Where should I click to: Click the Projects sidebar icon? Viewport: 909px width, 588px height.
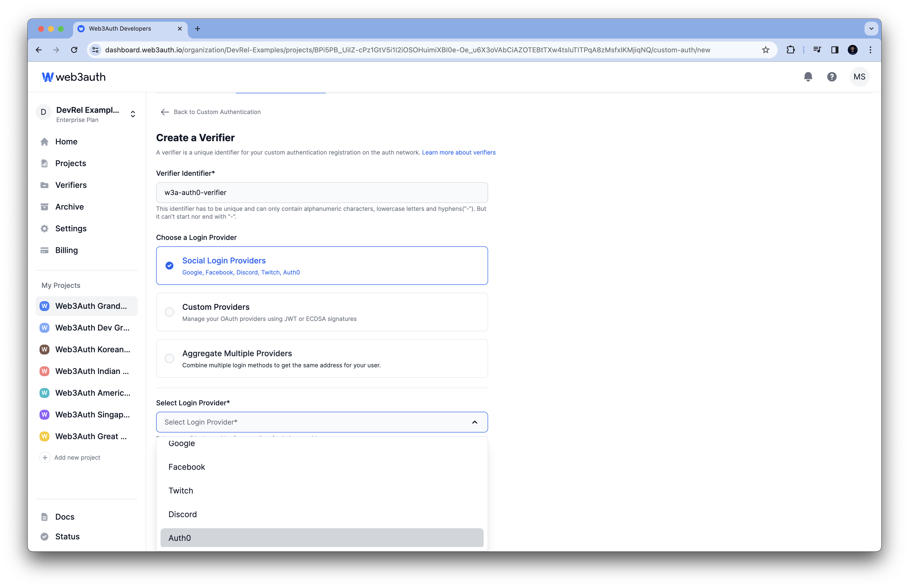(x=44, y=163)
